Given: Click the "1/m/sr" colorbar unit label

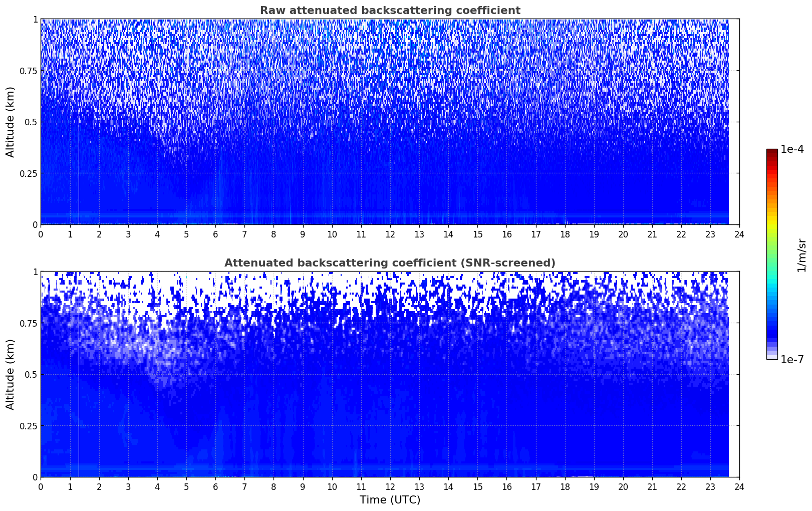Looking at the screenshot, I should [x=801, y=254].
